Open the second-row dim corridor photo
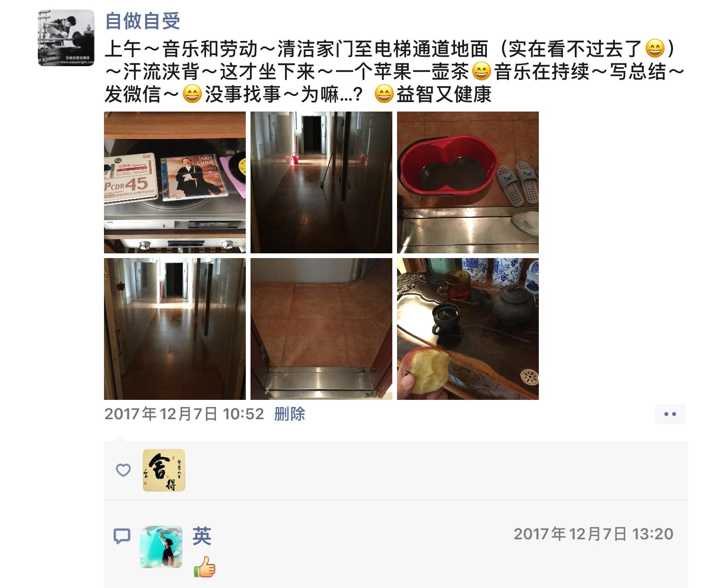This screenshot has width=726, height=588. tap(175, 329)
